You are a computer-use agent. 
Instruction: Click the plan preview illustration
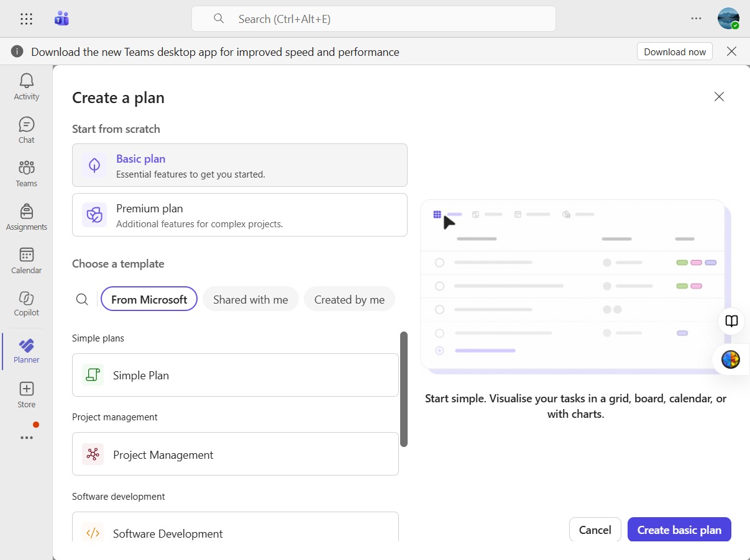click(x=575, y=287)
